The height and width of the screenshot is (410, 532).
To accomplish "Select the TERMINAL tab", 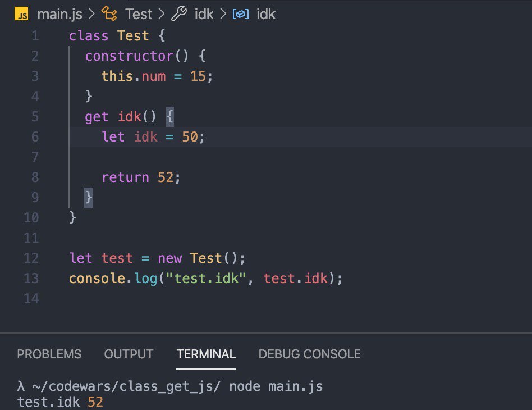I will pyautogui.click(x=206, y=354).
